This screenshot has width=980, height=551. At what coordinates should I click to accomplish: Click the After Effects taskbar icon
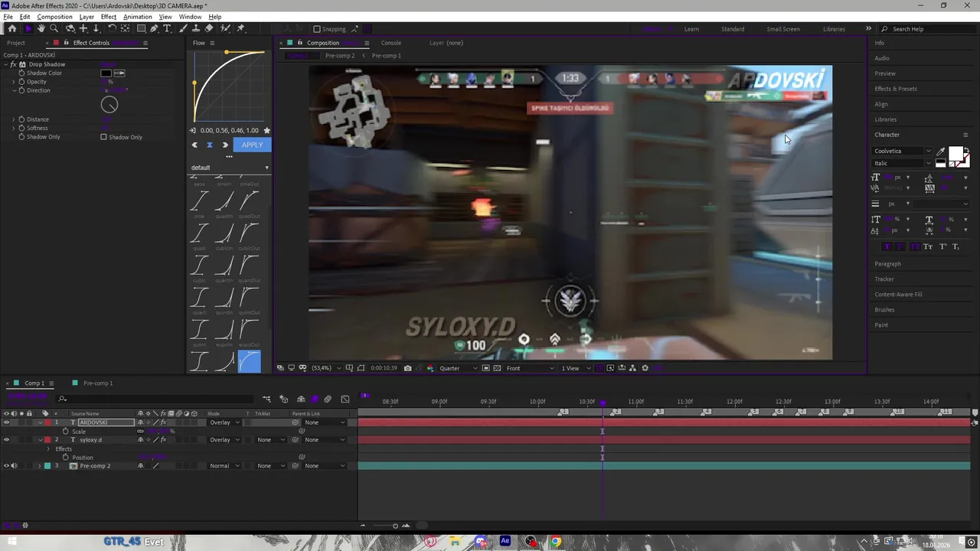505,542
